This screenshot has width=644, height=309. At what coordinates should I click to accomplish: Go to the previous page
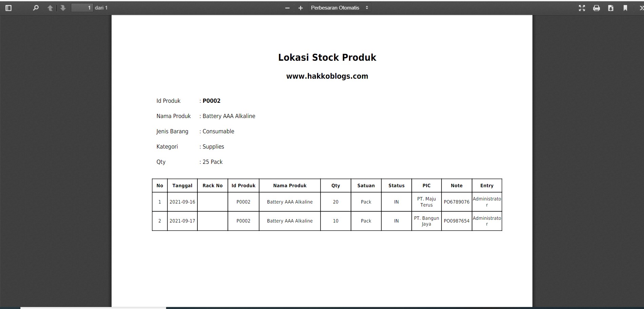click(50, 8)
